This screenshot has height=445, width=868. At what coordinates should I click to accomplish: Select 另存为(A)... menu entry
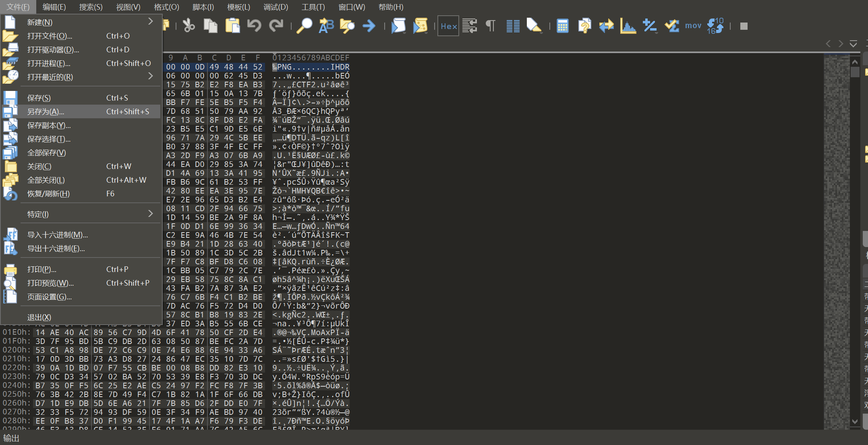click(x=46, y=111)
